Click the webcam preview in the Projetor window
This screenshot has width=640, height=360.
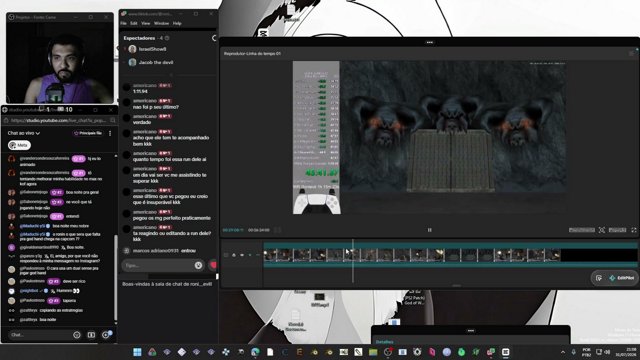click(x=60, y=62)
